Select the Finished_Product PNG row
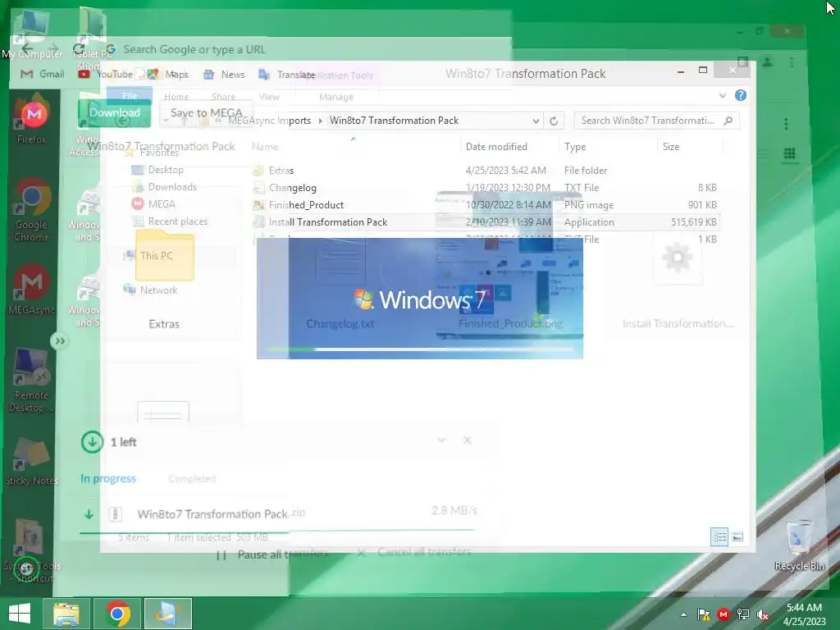840x630 pixels. click(485, 204)
